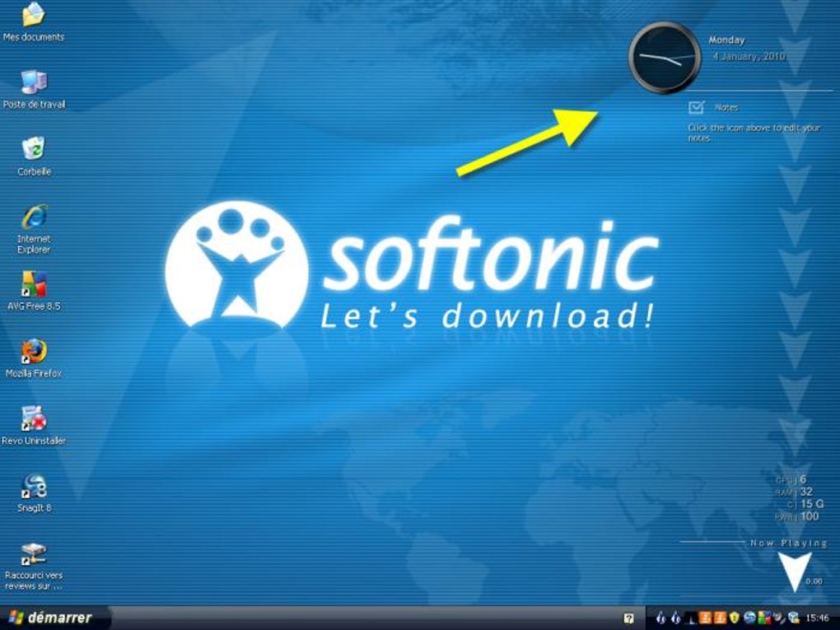Viewport: 840px width, 630px height.
Task: Select the Revo Uninstaller shortcut
Action: [34, 418]
